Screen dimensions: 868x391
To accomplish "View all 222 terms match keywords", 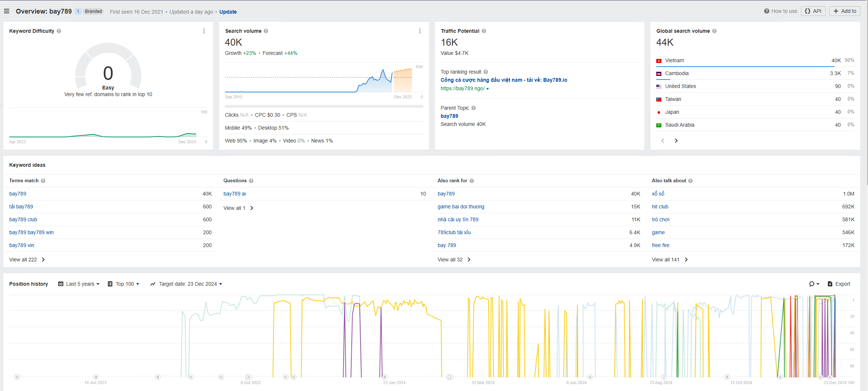I will (27, 260).
